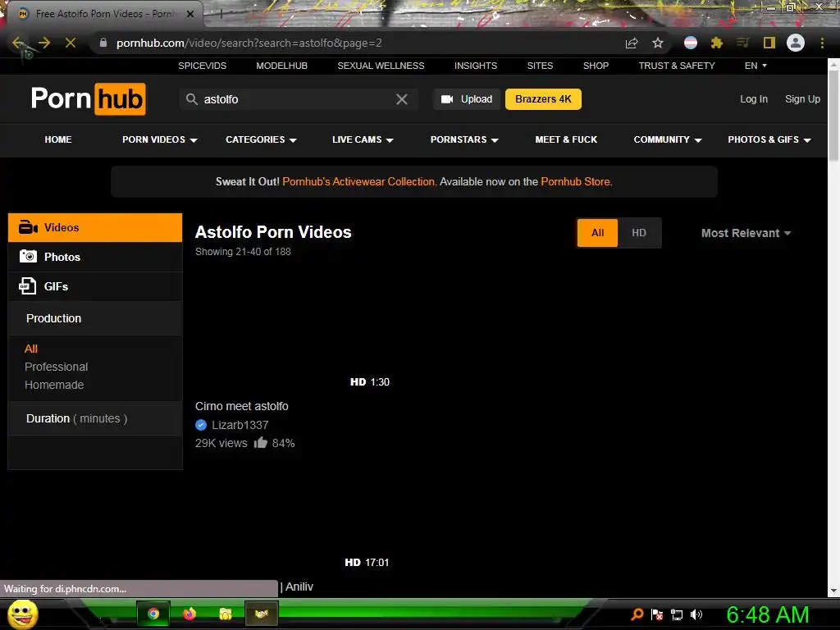Close the browser tab
840x630 pixels.
[x=190, y=14]
